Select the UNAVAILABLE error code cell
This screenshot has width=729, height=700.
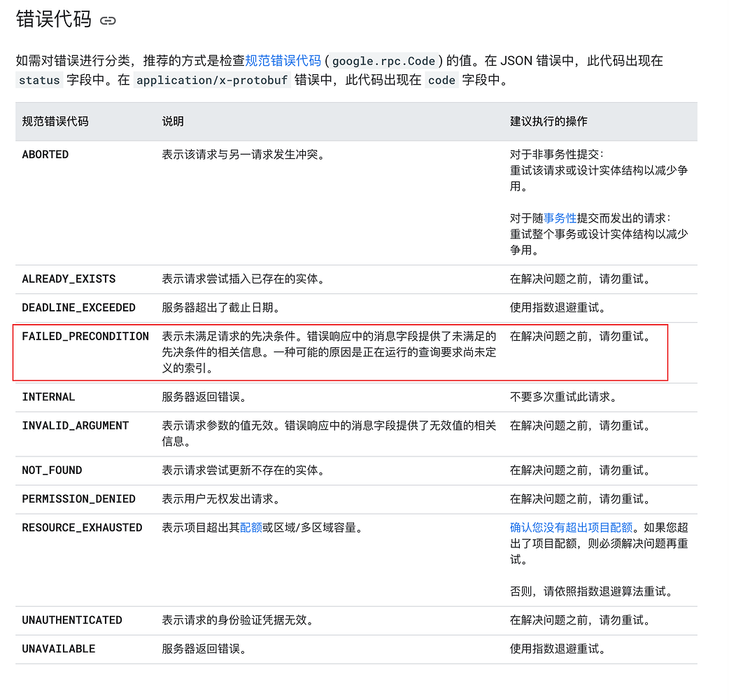tap(59, 649)
